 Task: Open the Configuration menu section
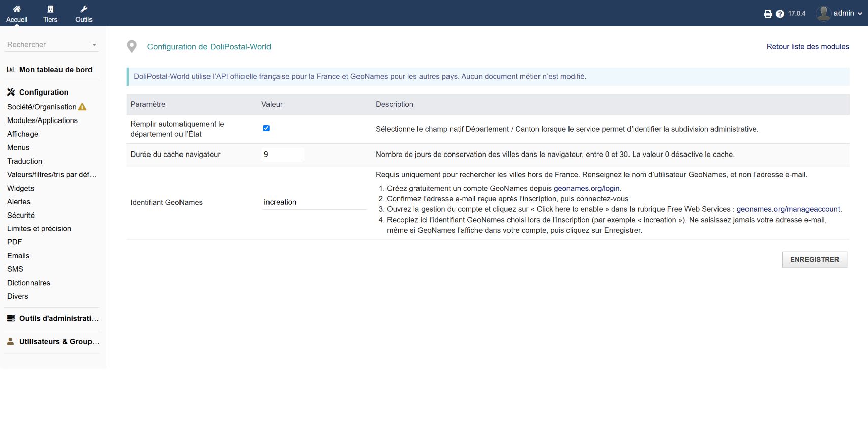click(44, 92)
